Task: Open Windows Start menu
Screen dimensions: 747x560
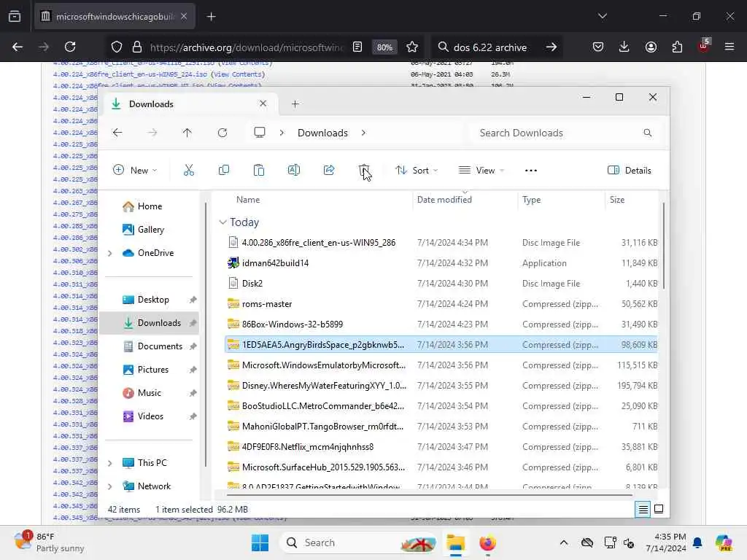Action: pos(260,542)
